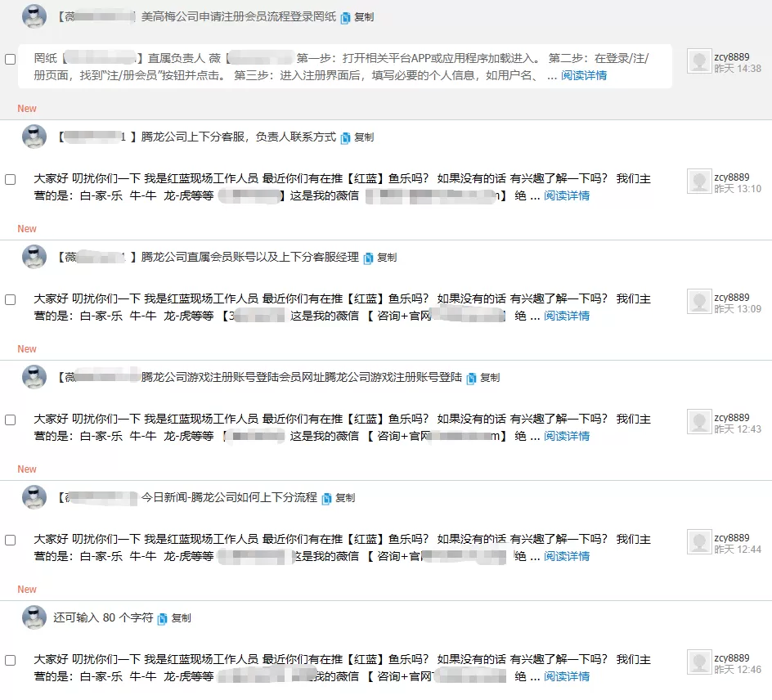Open 阅读详情 on the bottom message
Screen dimensions: 772x700
568,675
